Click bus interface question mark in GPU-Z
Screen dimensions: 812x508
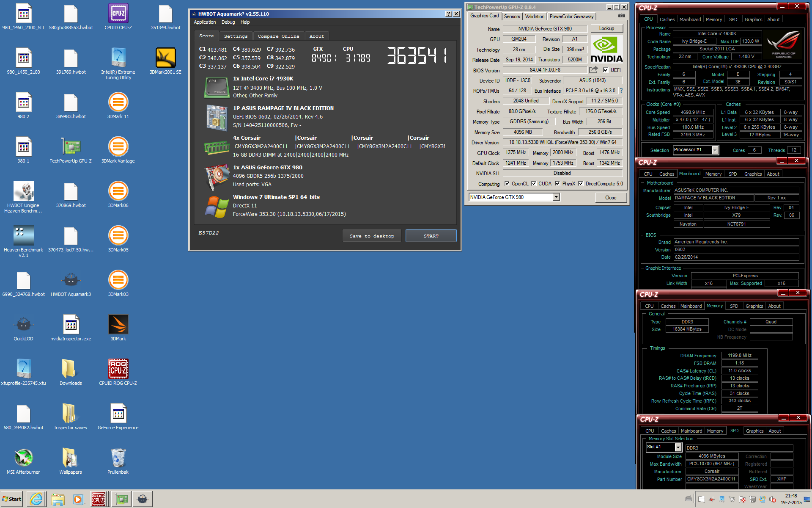coord(621,91)
